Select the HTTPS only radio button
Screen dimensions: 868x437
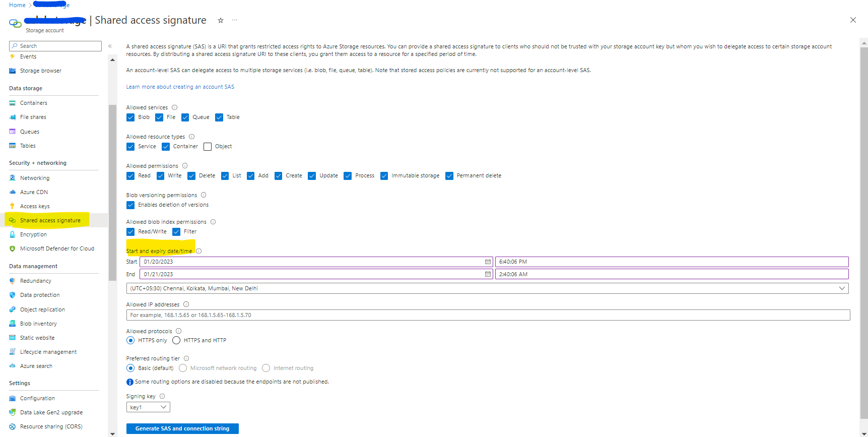(x=130, y=340)
